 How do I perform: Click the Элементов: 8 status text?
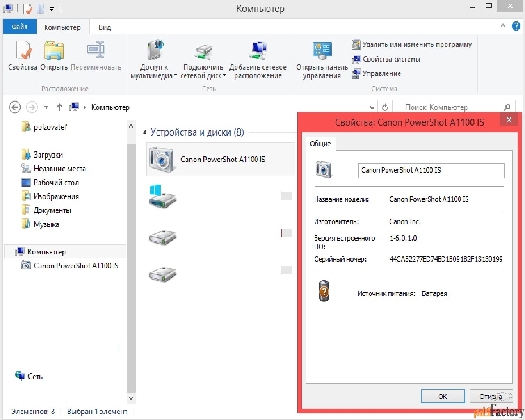tap(33, 411)
